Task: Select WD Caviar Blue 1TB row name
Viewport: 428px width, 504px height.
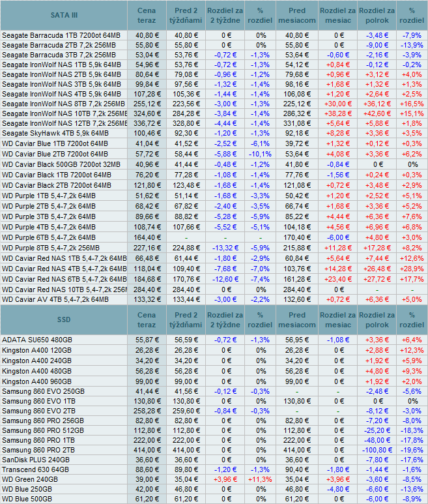Action: pyautogui.click(x=55, y=143)
